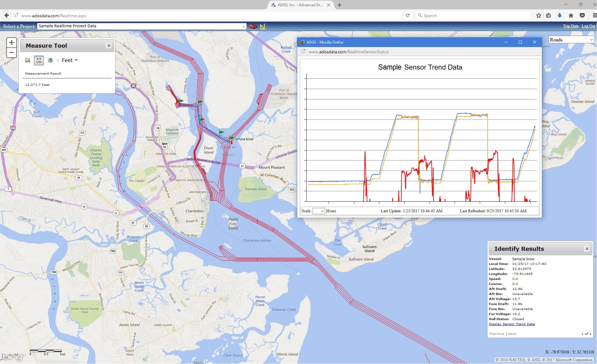Expand the Select a Project dropdown
This screenshot has height=364, width=597.
tap(142, 26)
